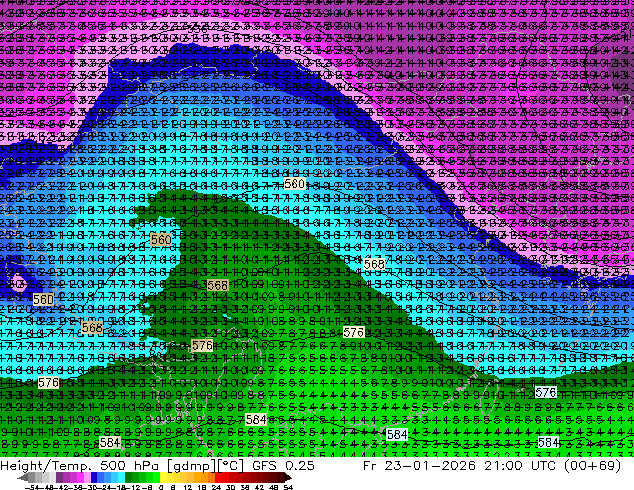Viewport: 634px width, 490px height.
Task: Click the cyan swatch in the color scale
Action: (121, 477)
